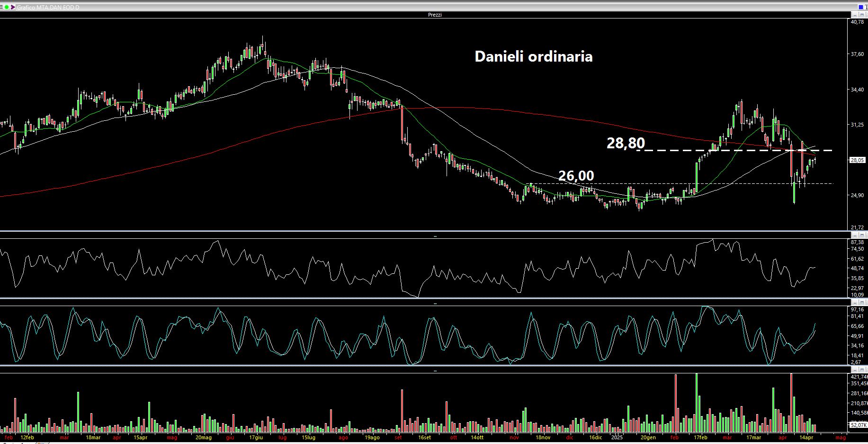Click the 52,07K current volume tag

858,426
